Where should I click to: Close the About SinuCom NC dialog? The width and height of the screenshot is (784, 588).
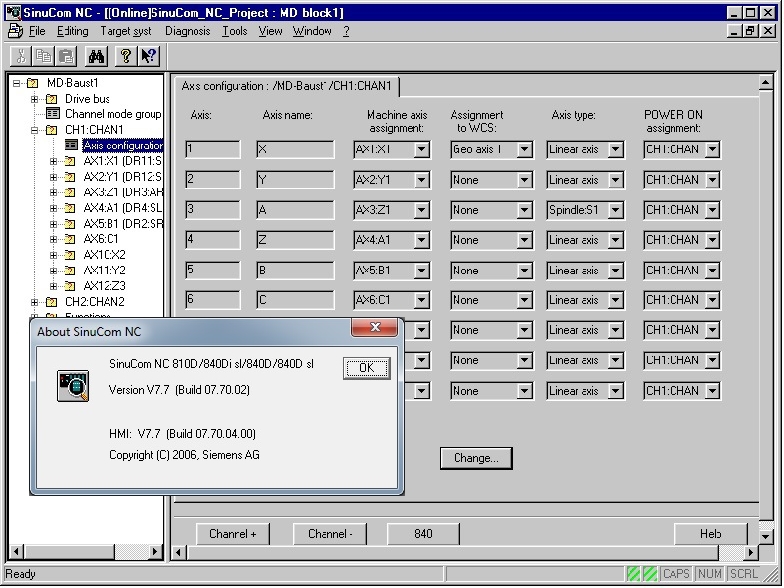(375, 327)
